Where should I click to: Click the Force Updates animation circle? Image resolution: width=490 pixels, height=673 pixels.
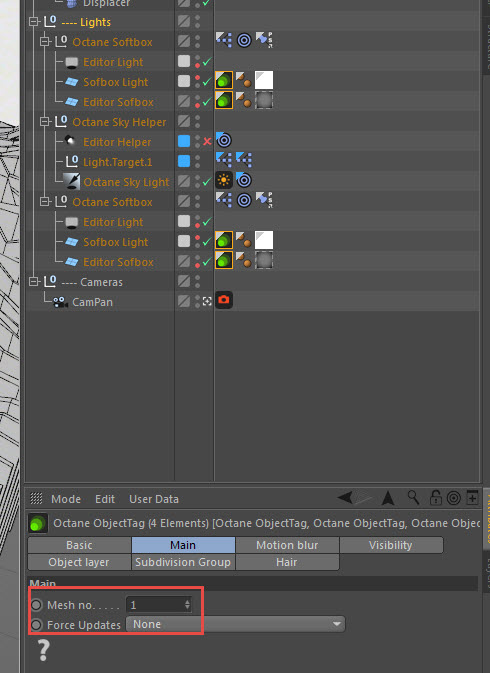coord(36,624)
